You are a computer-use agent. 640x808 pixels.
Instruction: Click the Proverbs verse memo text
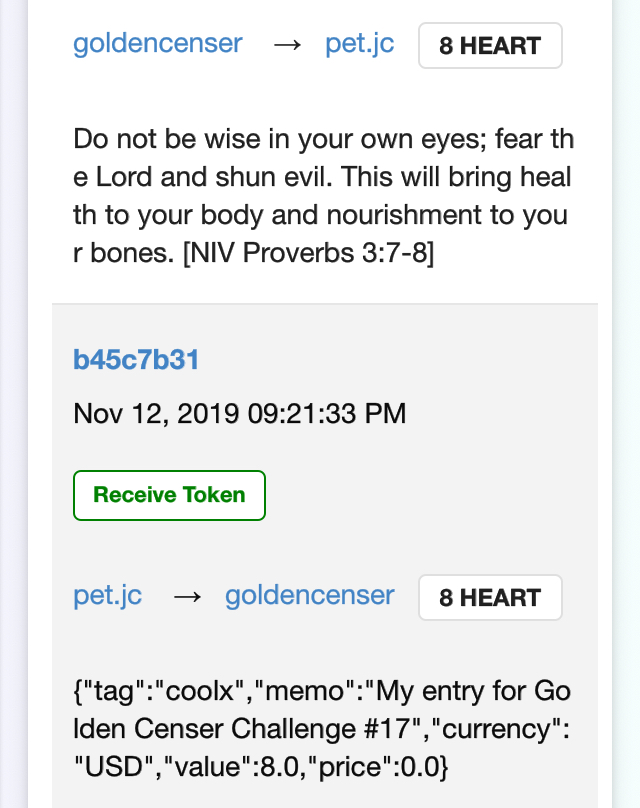323,196
